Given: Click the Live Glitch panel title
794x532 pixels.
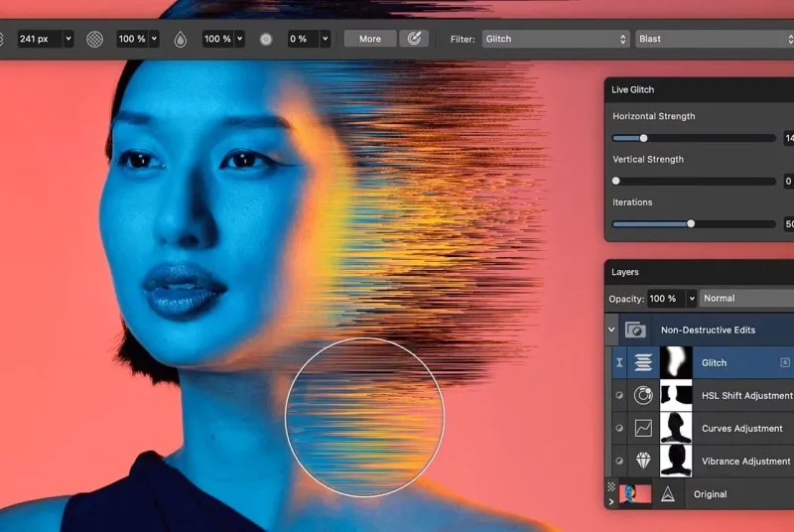Looking at the screenshot, I should pos(632,89).
